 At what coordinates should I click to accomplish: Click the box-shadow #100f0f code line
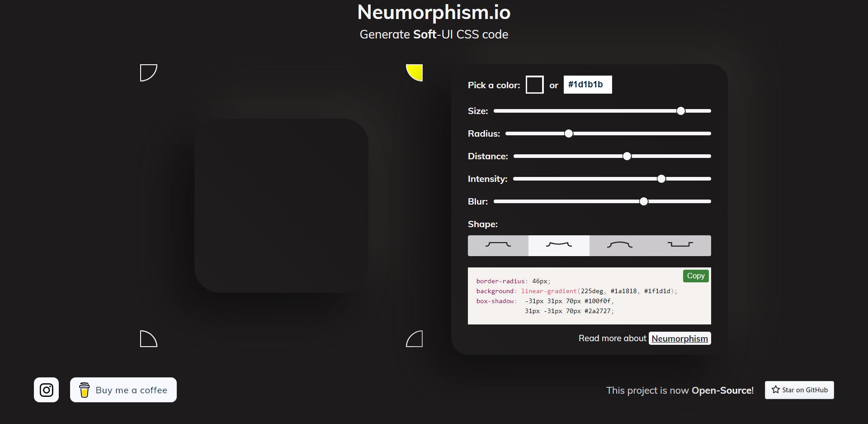(x=545, y=301)
